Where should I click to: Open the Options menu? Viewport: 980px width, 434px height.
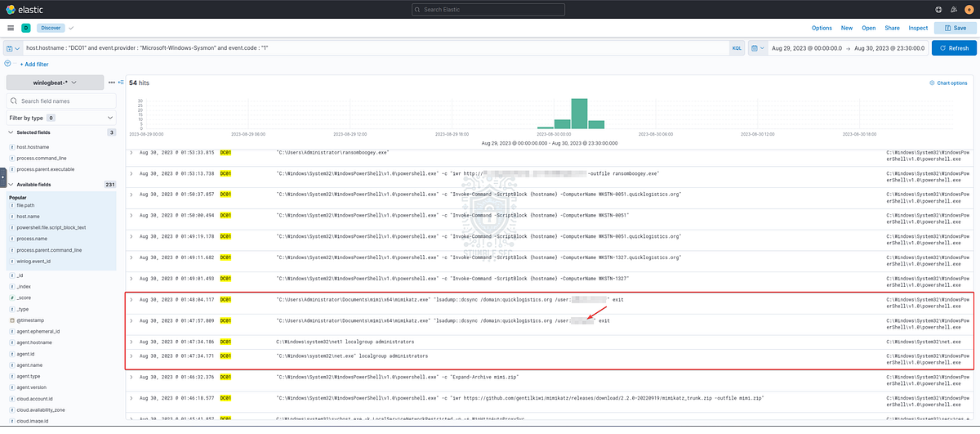[822, 28]
